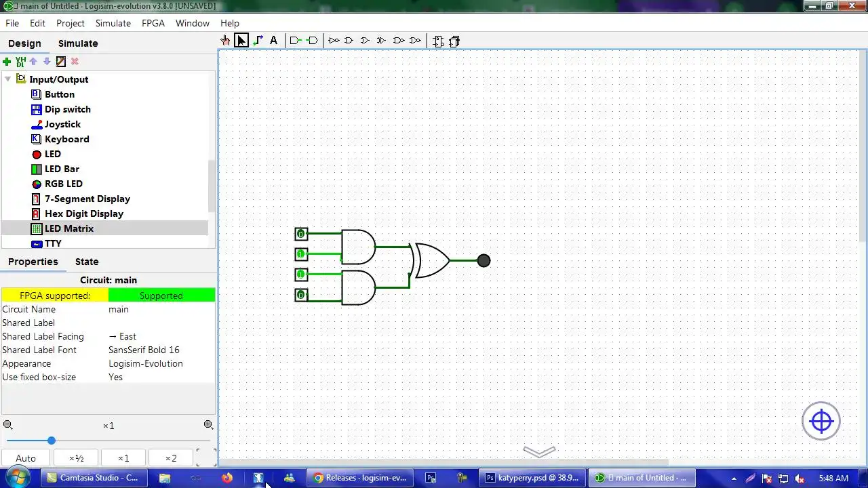Image resolution: width=868 pixels, height=488 pixels.
Task: Choose the D flip-flop tool
Action: tap(438, 41)
